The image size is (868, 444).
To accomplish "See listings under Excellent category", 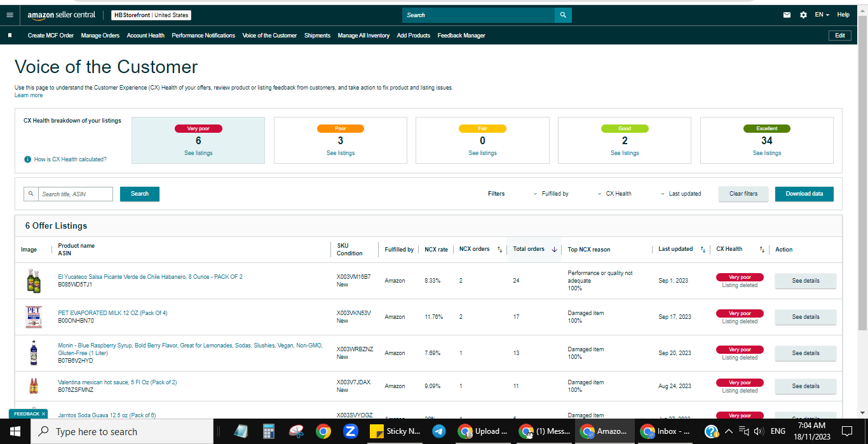I will pos(767,153).
